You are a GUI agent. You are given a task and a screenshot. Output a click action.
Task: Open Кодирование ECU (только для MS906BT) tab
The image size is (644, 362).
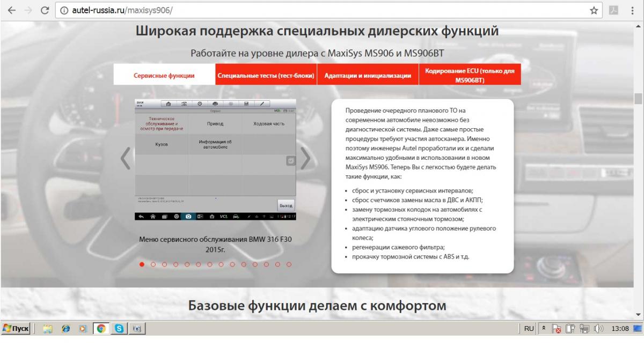(470, 75)
